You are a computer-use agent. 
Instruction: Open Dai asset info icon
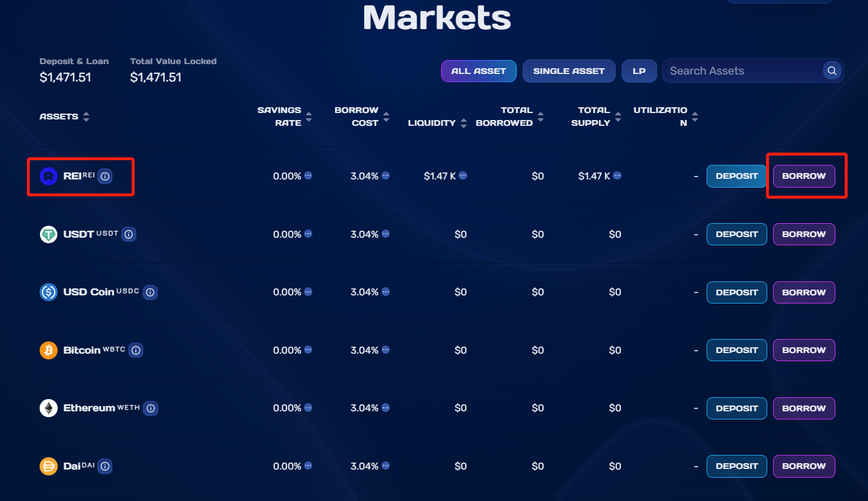tap(105, 466)
